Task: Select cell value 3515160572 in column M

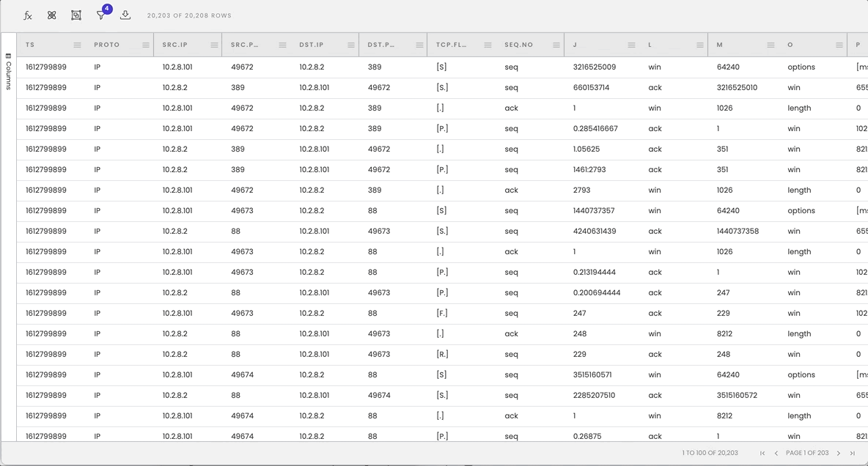Action: (x=738, y=395)
